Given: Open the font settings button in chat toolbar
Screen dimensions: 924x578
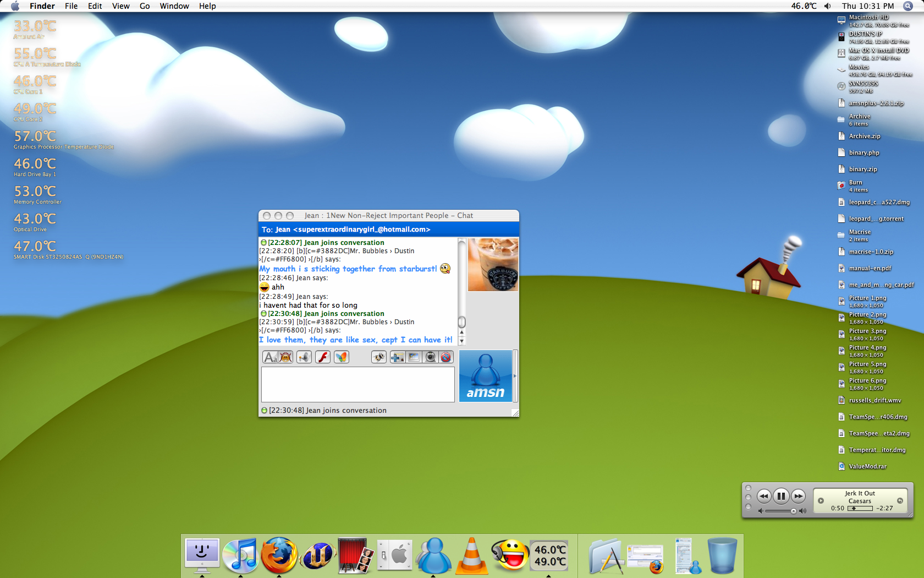Looking at the screenshot, I should point(270,357).
